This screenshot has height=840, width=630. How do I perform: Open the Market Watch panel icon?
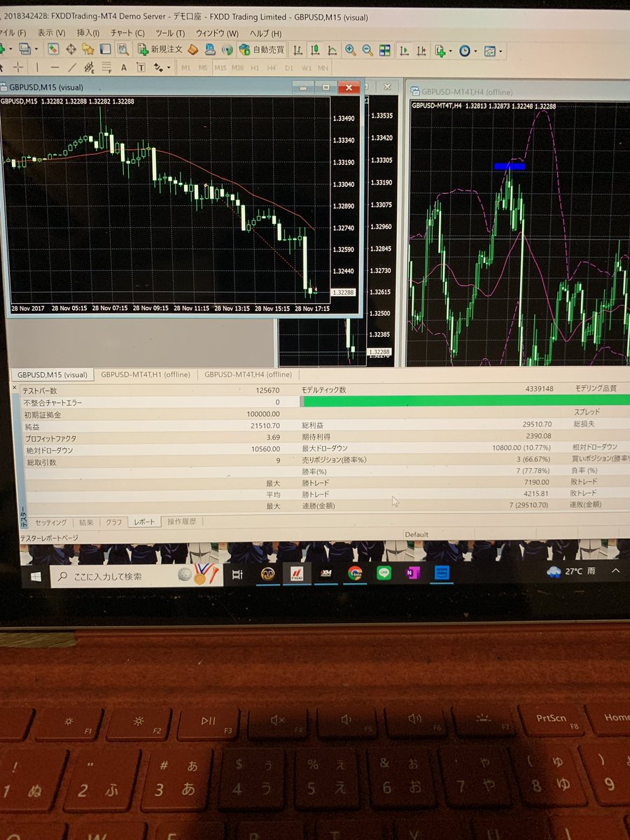click(x=54, y=50)
